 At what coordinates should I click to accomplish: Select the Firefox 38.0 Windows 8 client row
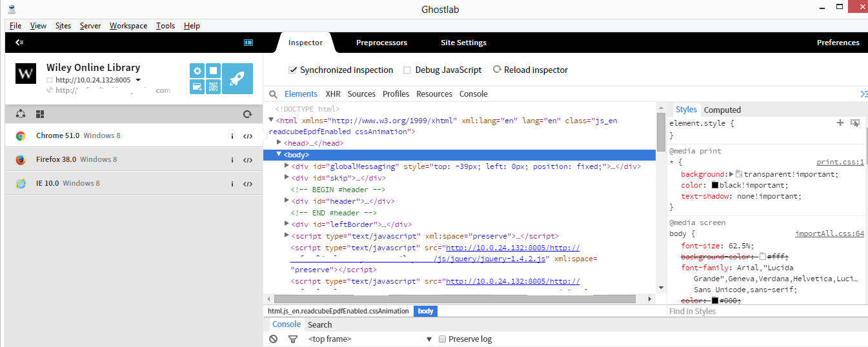tap(134, 159)
